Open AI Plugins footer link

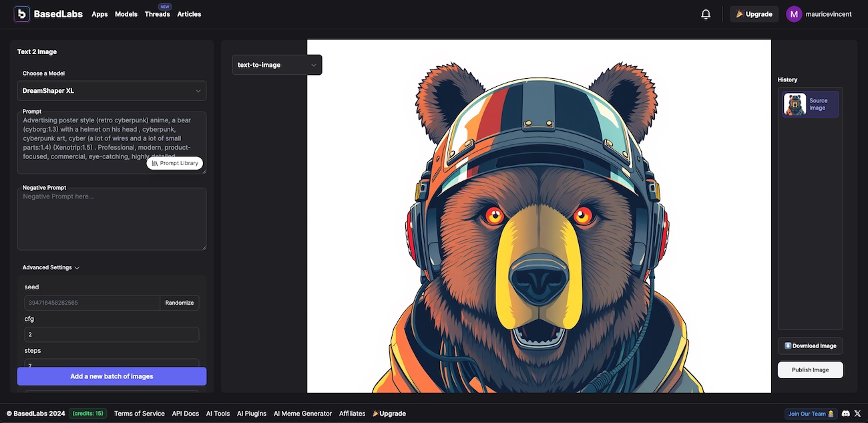point(252,414)
